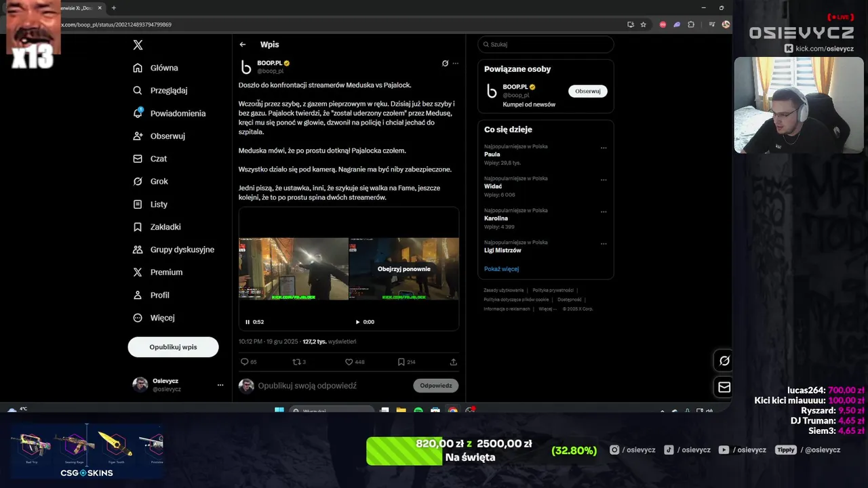Open options for the Paula trend
Image resolution: width=868 pixels, height=488 pixels.
tap(604, 148)
